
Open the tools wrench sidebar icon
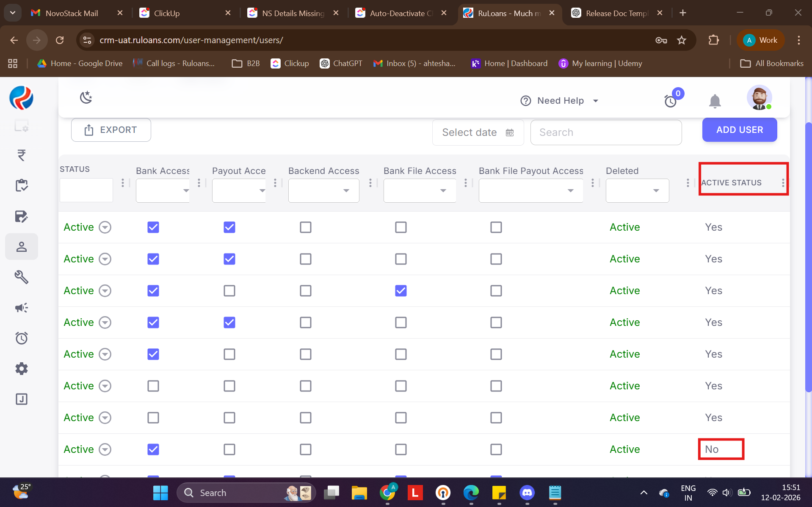(22, 277)
